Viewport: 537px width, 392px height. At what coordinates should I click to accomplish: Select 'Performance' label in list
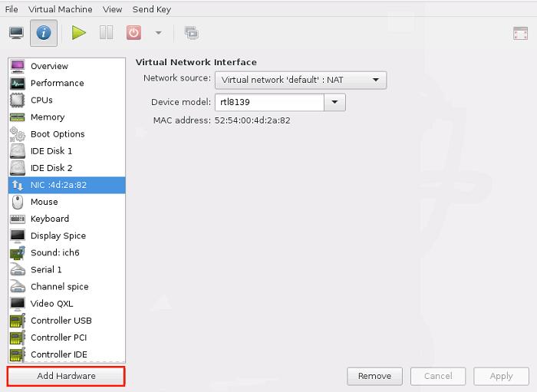tap(58, 83)
